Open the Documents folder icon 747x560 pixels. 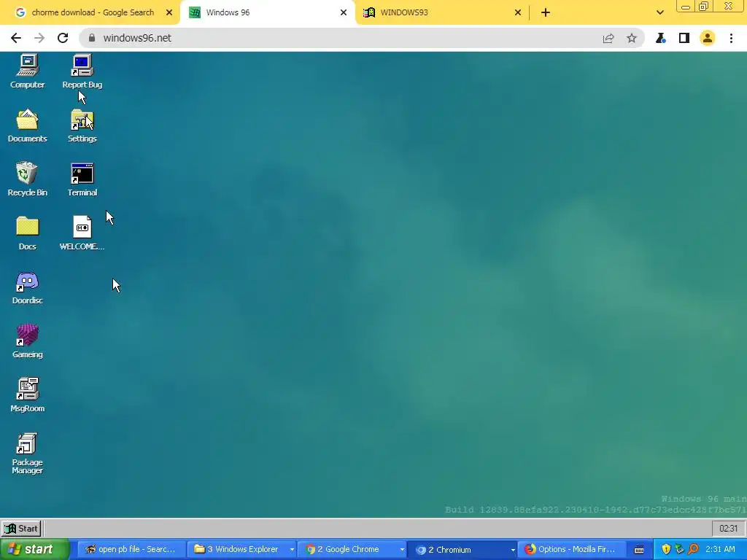27,125
